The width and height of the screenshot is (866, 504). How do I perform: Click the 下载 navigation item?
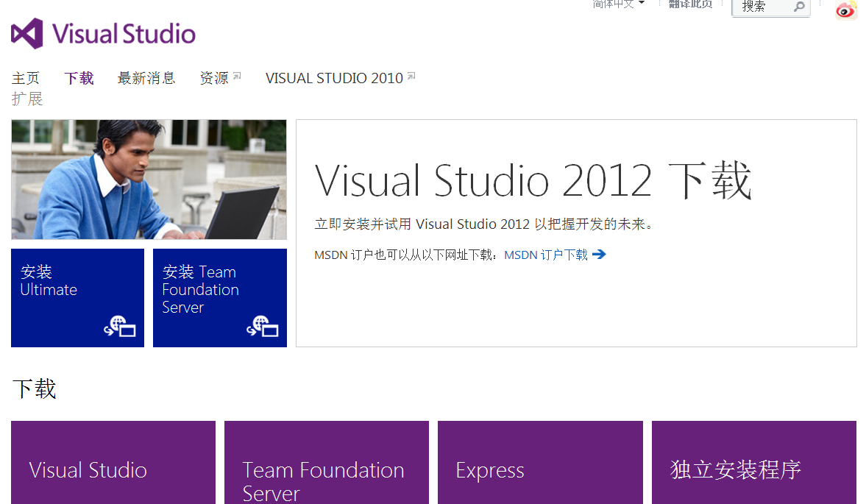coord(78,77)
